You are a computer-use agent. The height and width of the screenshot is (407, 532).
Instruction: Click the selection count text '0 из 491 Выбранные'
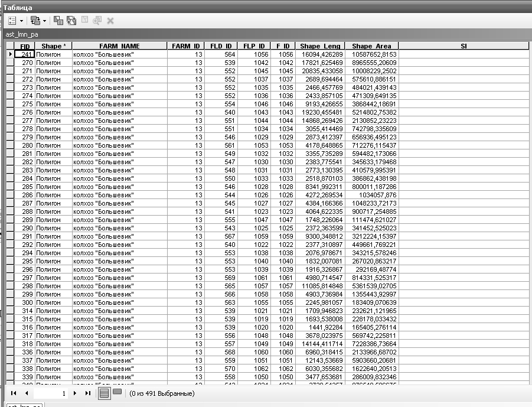click(162, 393)
